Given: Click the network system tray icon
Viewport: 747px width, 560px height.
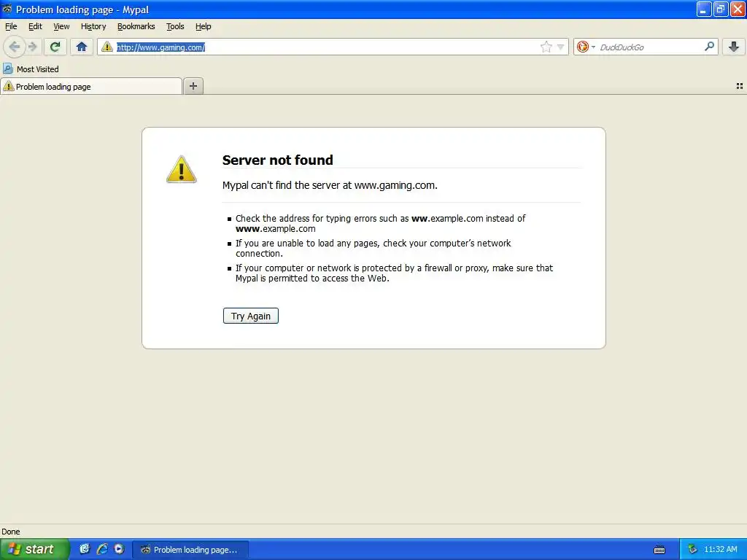Looking at the screenshot, I should [692, 550].
